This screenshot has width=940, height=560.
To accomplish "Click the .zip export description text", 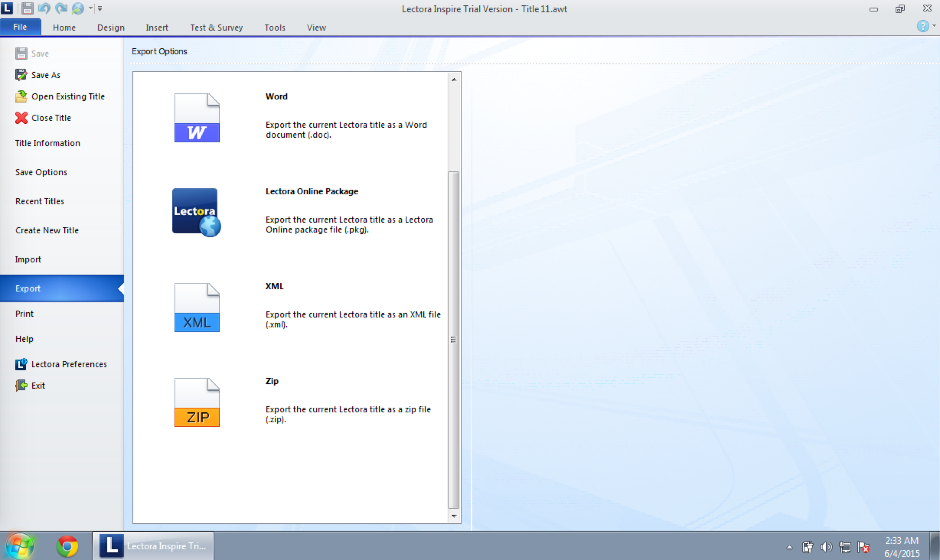I will pos(348,414).
